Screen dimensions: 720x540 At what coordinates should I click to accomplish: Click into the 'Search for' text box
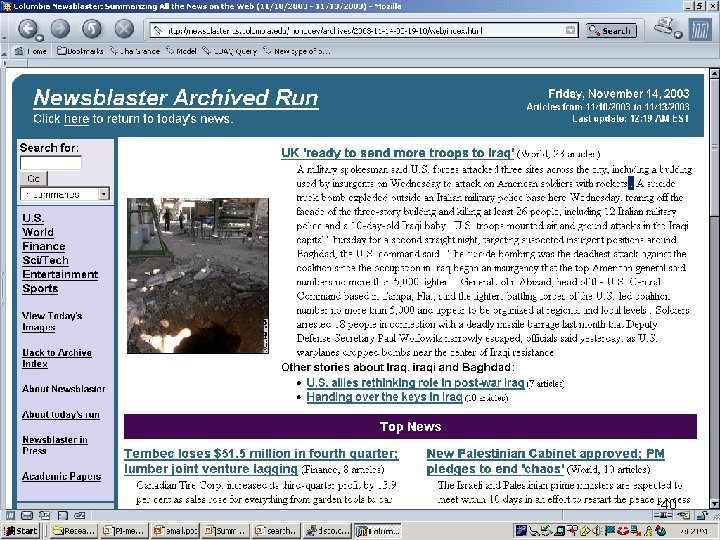pos(51,163)
